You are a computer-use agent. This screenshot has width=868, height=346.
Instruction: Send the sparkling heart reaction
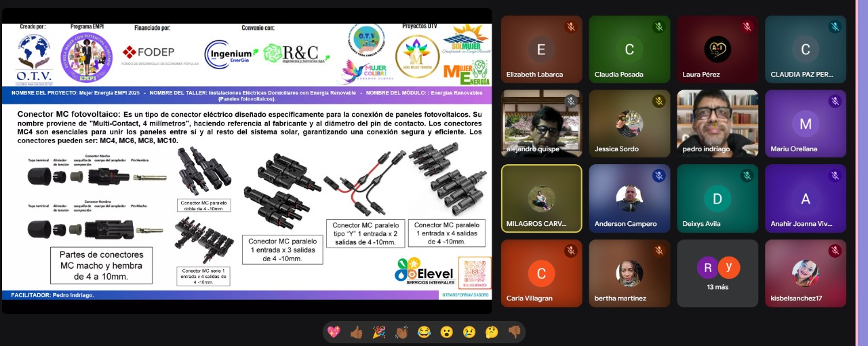pyautogui.click(x=334, y=332)
